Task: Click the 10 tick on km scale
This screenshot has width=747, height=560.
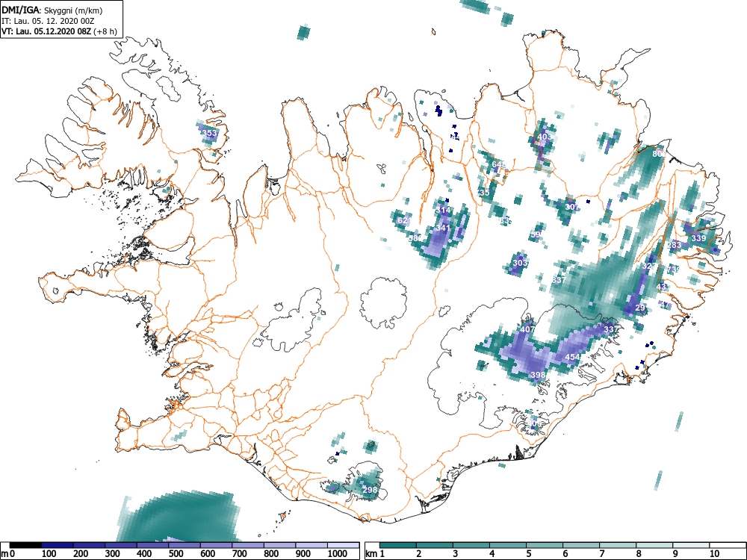Action: [713, 554]
